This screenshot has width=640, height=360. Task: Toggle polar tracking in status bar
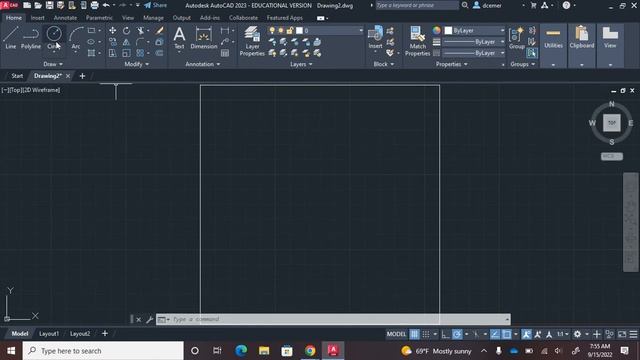(x=457, y=334)
